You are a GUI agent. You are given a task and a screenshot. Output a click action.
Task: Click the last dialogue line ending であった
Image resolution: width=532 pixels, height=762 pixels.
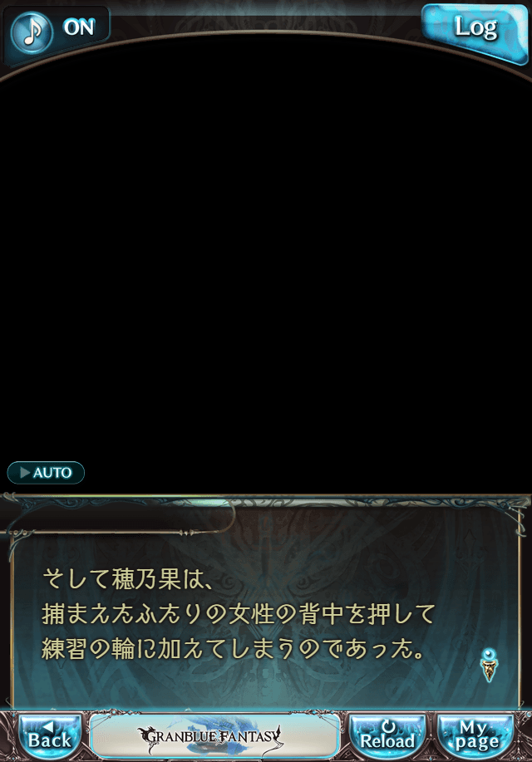tap(234, 649)
